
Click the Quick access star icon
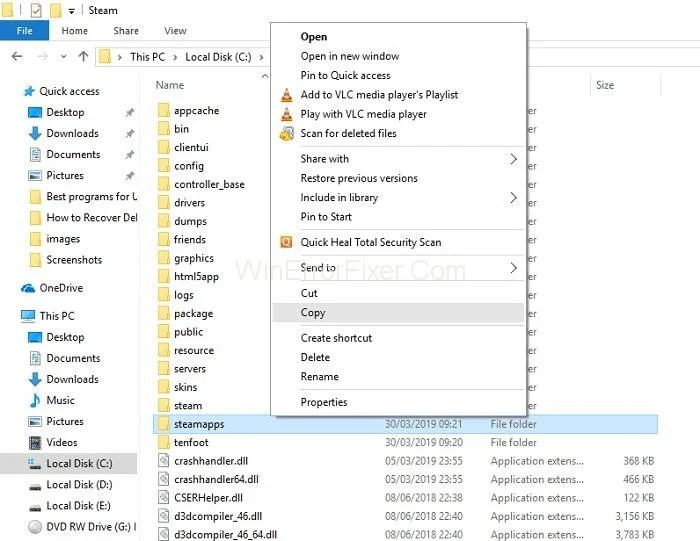pos(29,92)
